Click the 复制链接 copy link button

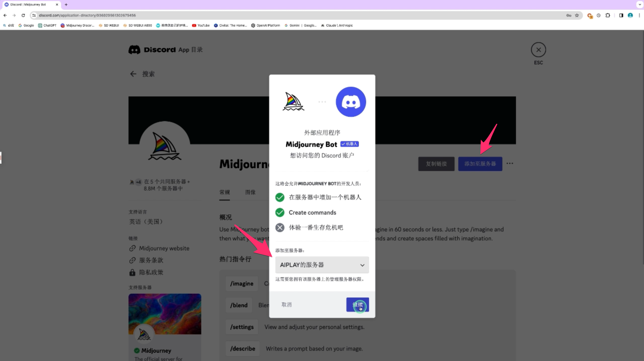[436, 164]
